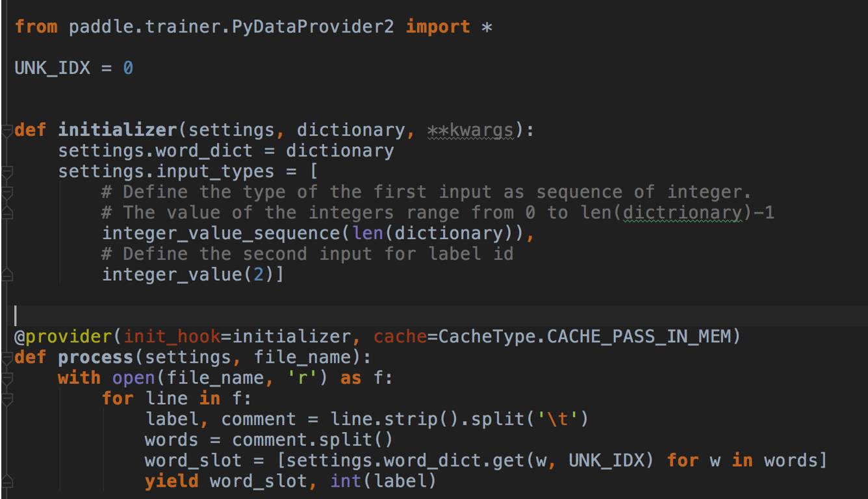Click fold end marker beside integer_value(2)]
Screen dimensions: 868x499
[6, 275]
